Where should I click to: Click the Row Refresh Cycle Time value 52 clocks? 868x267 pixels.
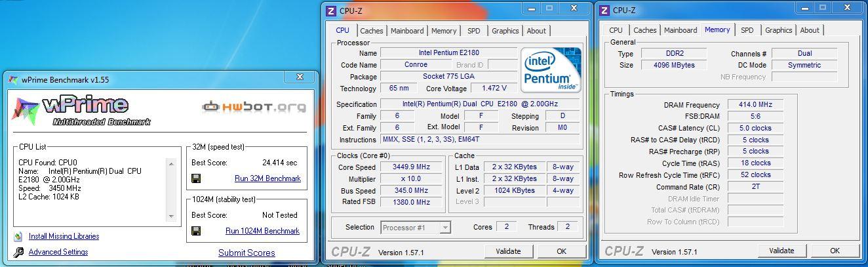pyautogui.click(x=756, y=175)
